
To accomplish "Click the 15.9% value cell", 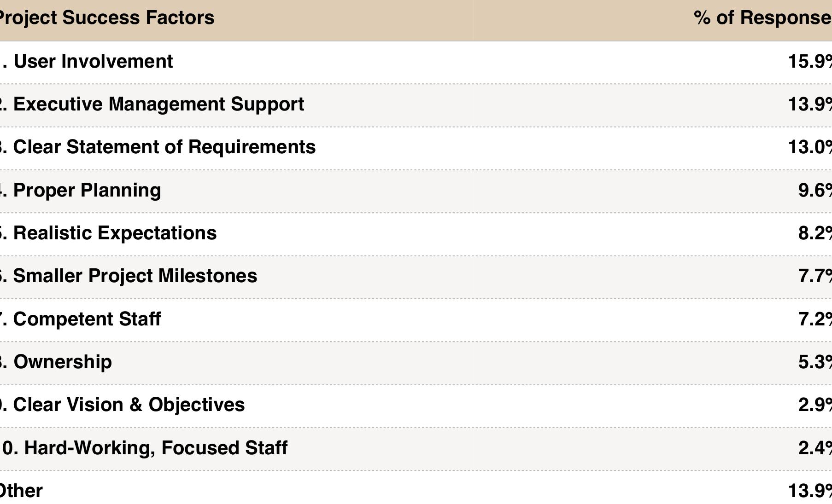I will [x=810, y=62].
